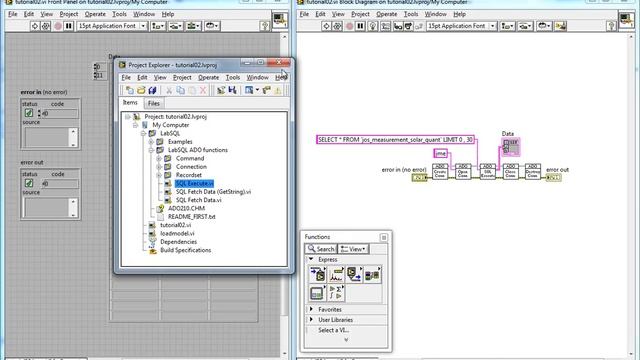The width and height of the screenshot is (640, 360).
Task: Open Front Panel Align Objects dropdown
Action: point(158,26)
